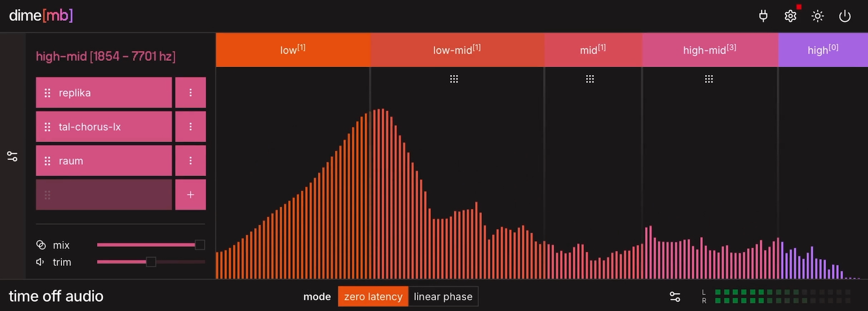The height and width of the screenshot is (311, 868).
Task: Click the trim slider handle
Action: click(x=150, y=262)
